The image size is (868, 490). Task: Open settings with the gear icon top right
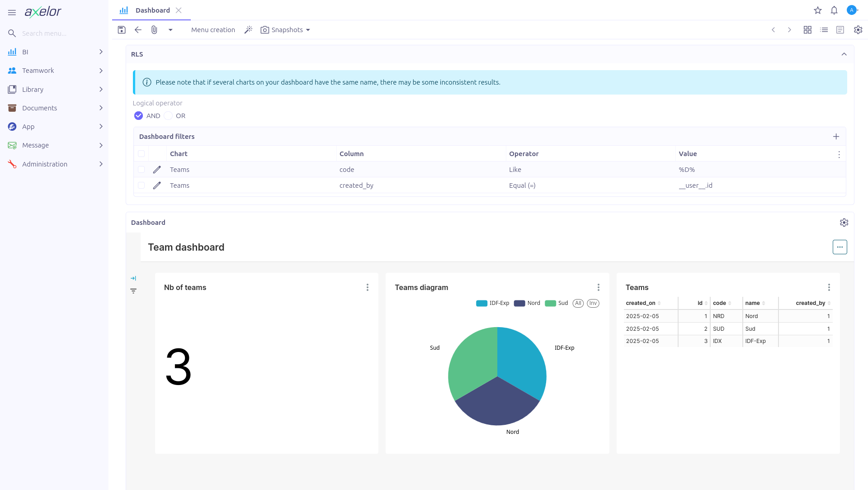pos(858,29)
